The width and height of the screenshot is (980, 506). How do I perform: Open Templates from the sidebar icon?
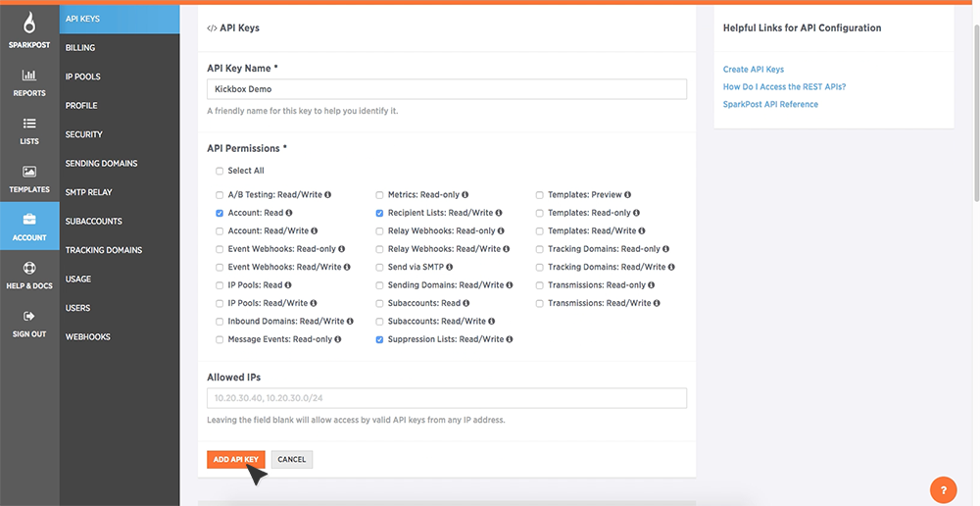pyautogui.click(x=29, y=172)
